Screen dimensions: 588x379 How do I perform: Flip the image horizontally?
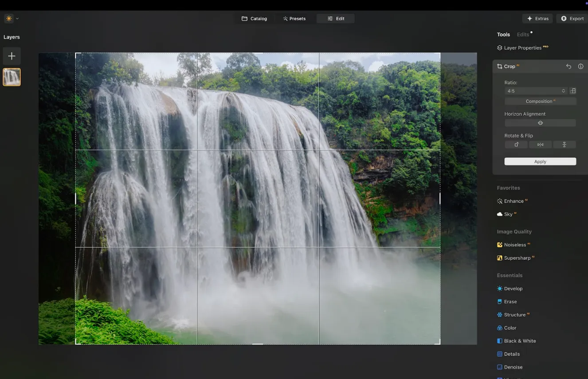(x=540, y=145)
